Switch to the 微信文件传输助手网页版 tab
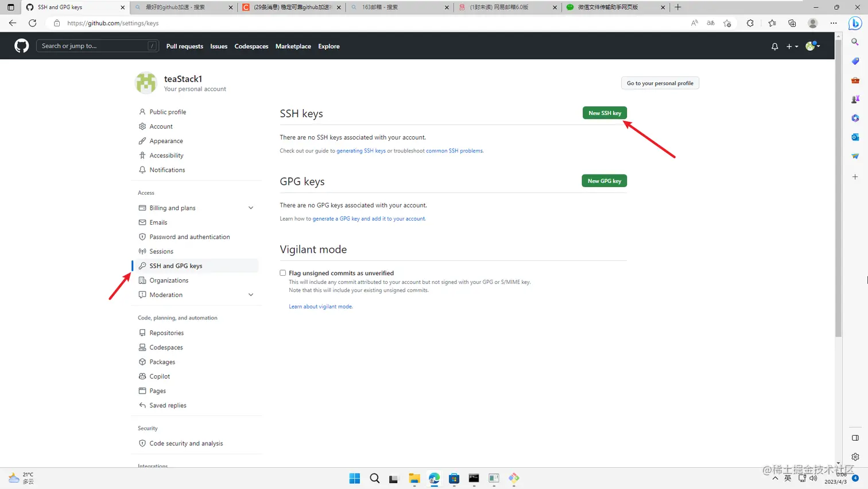Viewport: 868px width, 489px height. [x=615, y=7]
